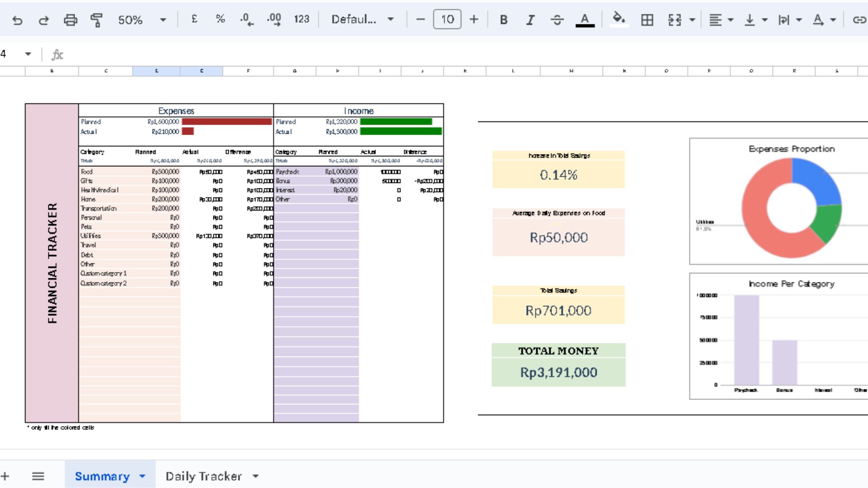Click the text rotation icon
The height and width of the screenshot is (488, 868).
(x=818, y=20)
